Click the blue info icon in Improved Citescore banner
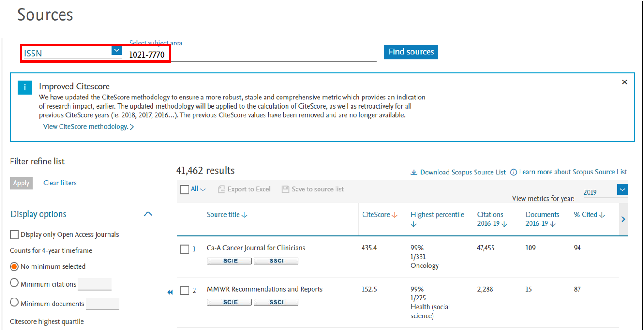The image size is (644, 331). click(x=25, y=87)
